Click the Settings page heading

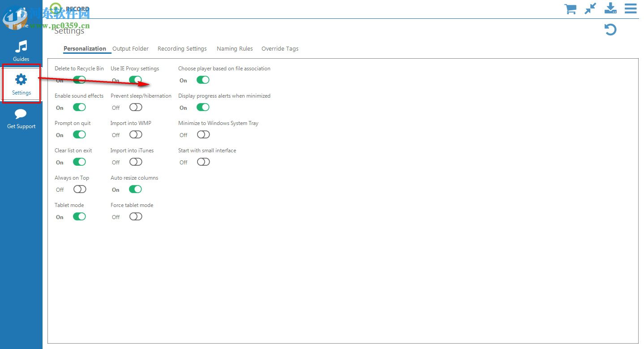point(69,31)
